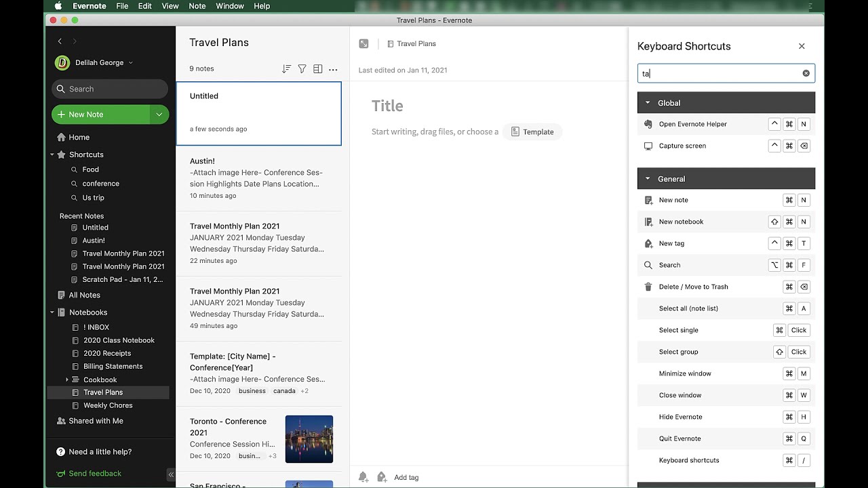Toggle the note list view options icon
This screenshot has height=488, width=868.
tap(317, 69)
